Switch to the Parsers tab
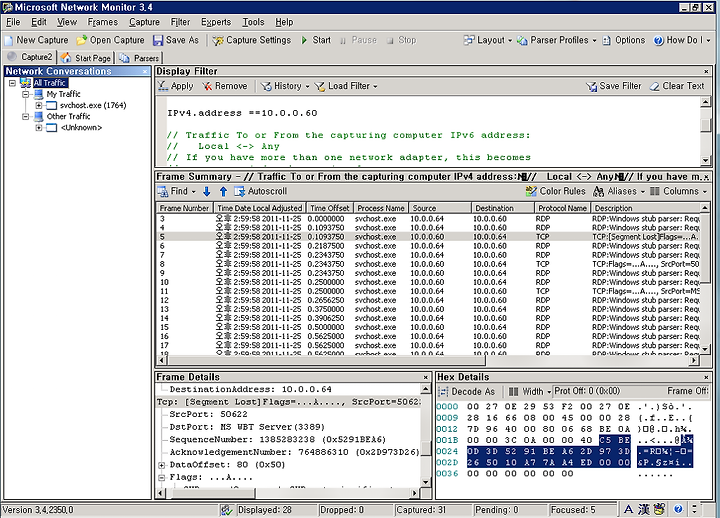720x518 pixels. [139, 58]
